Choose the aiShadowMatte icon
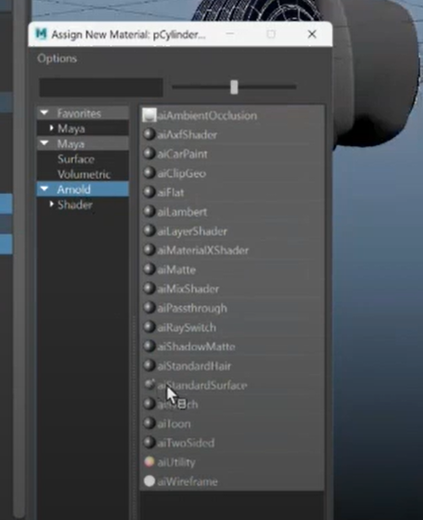Viewport: 423px width, 520px height. click(149, 346)
